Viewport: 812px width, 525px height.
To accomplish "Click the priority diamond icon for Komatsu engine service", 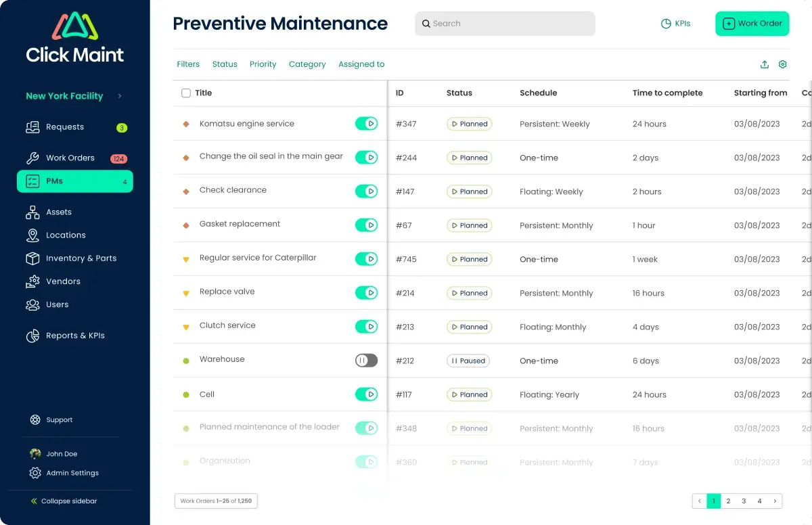I will click(186, 124).
